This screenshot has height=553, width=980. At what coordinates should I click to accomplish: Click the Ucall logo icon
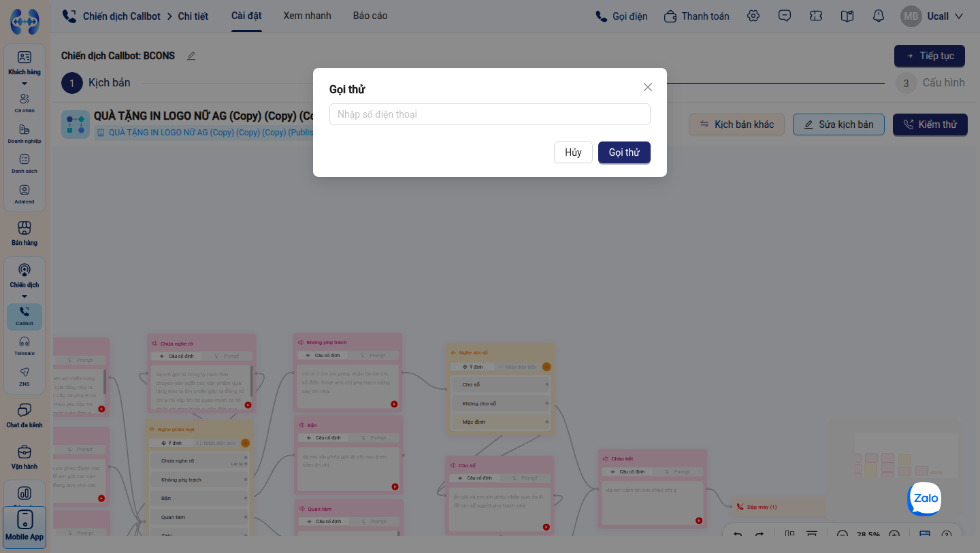24,21
